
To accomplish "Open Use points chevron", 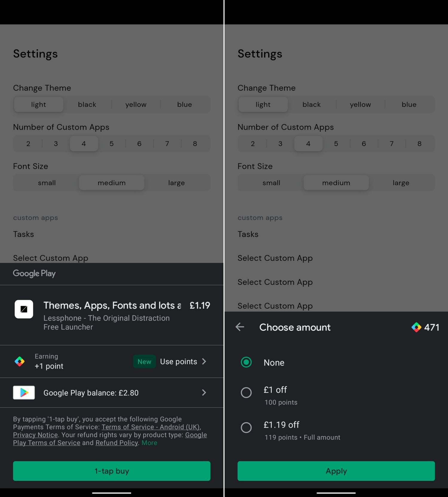I will (204, 361).
